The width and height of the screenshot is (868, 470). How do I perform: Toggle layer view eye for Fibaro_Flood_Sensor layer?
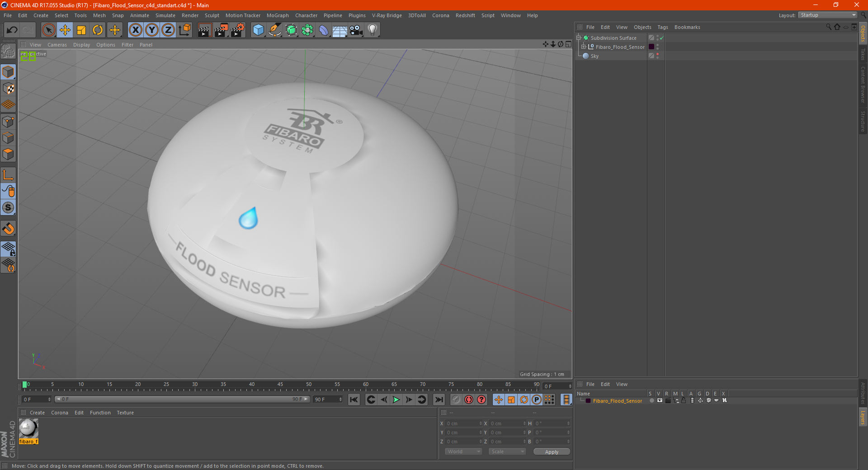point(660,400)
